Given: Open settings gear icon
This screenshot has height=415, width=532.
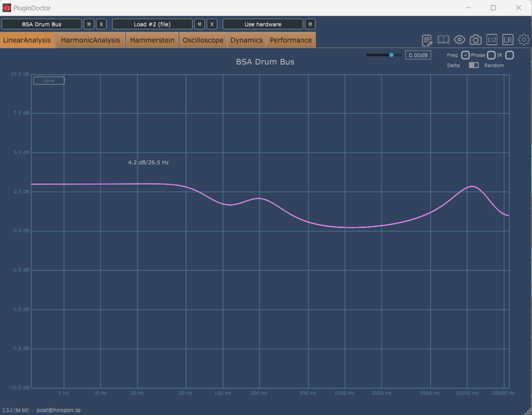Looking at the screenshot, I should coord(524,40).
